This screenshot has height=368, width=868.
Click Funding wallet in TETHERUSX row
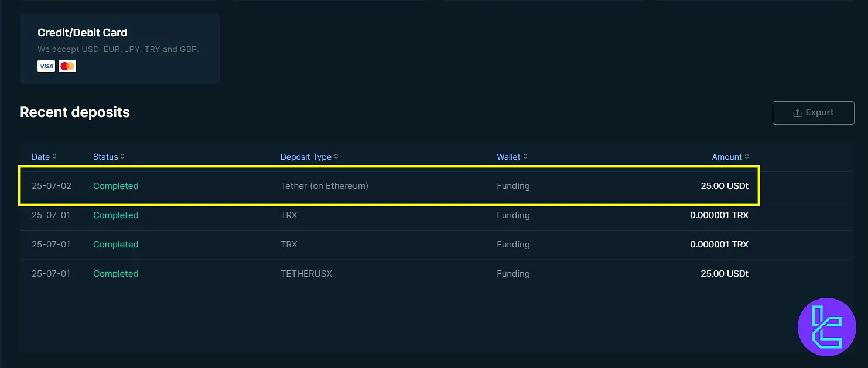coord(513,274)
